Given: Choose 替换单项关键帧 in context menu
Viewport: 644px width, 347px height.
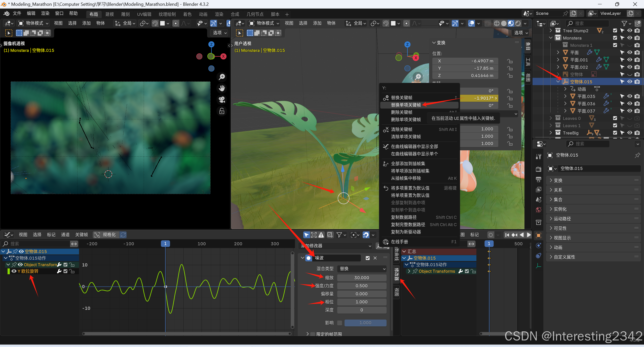Looking at the screenshot, I should 406,105.
